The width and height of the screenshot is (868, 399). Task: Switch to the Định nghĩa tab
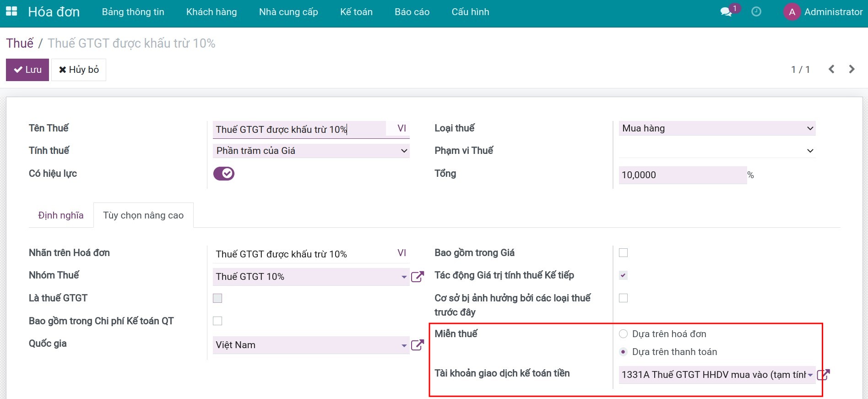[61, 215]
